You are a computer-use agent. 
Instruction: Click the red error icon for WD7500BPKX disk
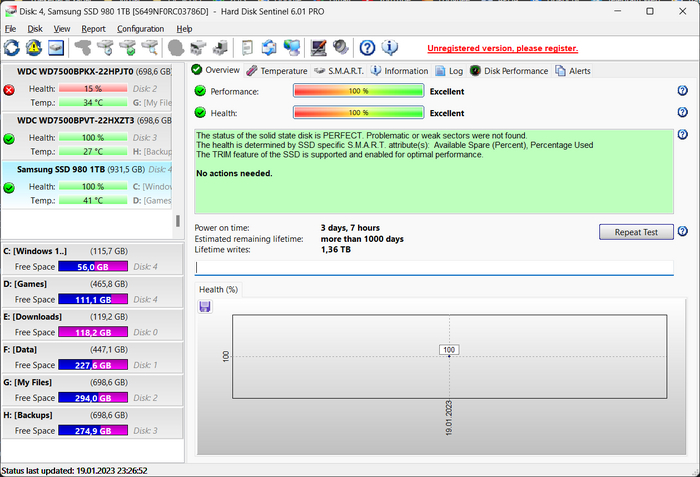(9, 90)
